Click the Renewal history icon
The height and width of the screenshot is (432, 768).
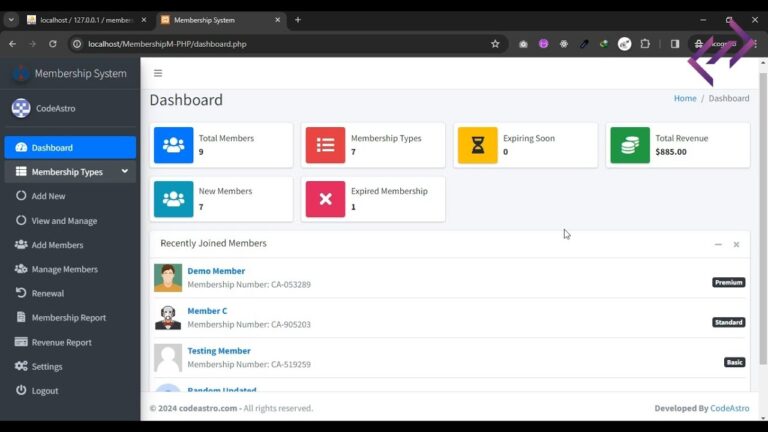[21, 292]
